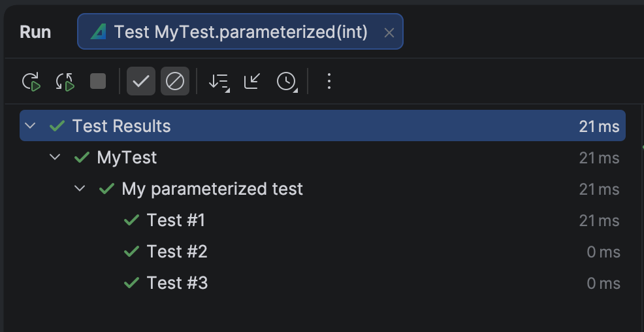Click the Rerun failed tests icon
Screen dimensions: 644x332
(x=65, y=82)
